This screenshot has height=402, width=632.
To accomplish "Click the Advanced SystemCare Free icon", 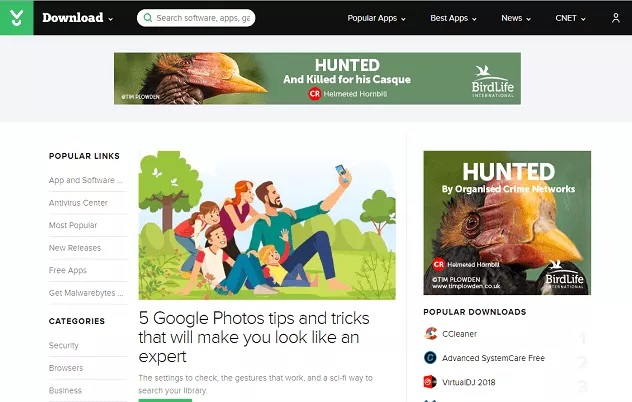I will (x=430, y=358).
